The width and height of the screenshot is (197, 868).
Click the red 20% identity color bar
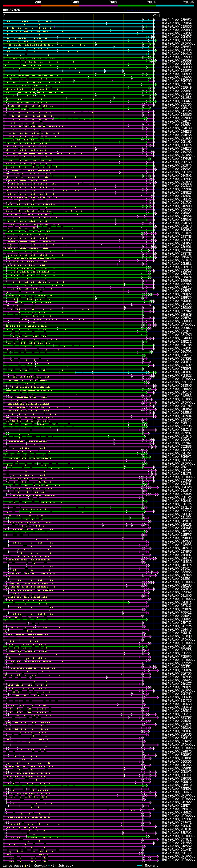22,6
